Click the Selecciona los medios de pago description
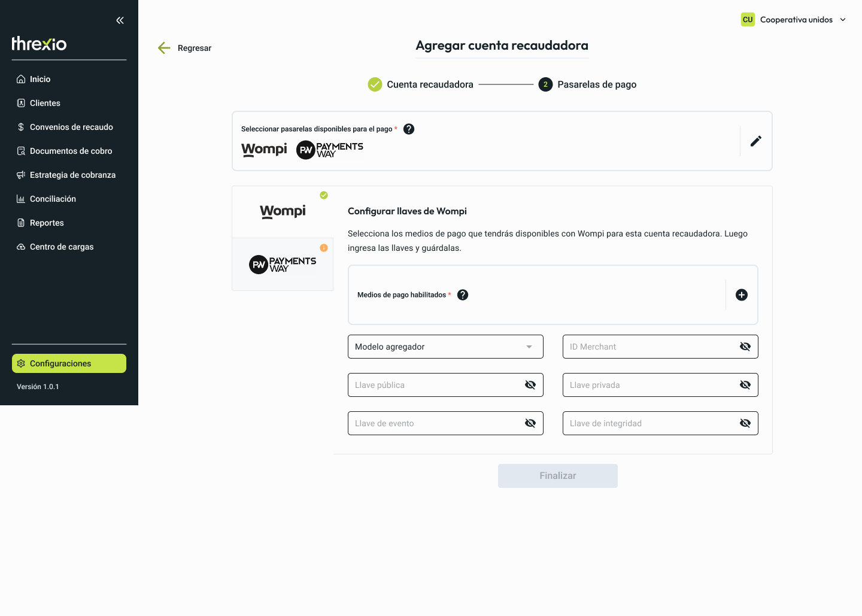This screenshot has height=616, width=862. 548,241
